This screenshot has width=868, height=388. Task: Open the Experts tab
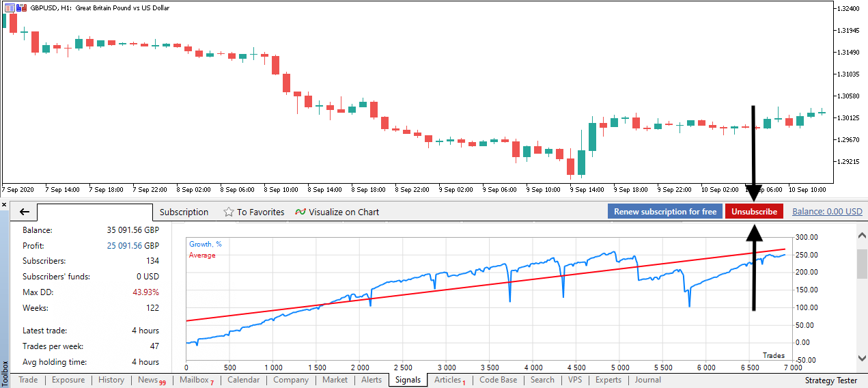[608, 380]
